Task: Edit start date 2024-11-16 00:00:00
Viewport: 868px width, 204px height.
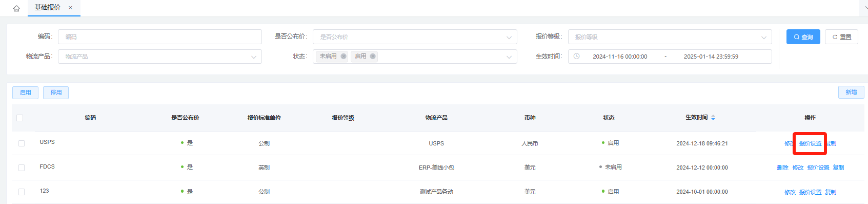Action: 620,57
